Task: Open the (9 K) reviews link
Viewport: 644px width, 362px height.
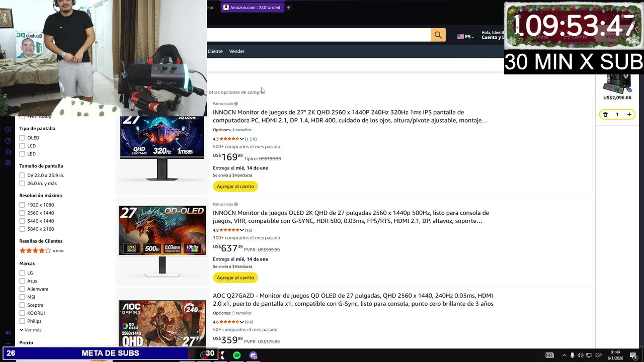Action: (x=249, y=322)
